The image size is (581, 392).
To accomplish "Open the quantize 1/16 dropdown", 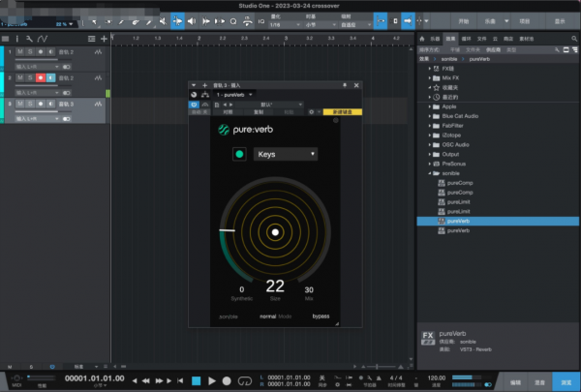I will [285, 25].
